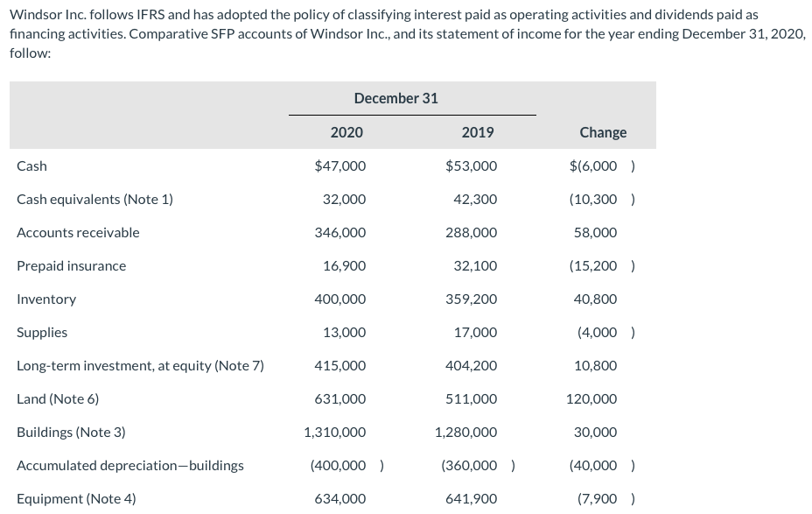Select the 2019 column header
Screen dimensions: 812x514
tap(478, 132)
